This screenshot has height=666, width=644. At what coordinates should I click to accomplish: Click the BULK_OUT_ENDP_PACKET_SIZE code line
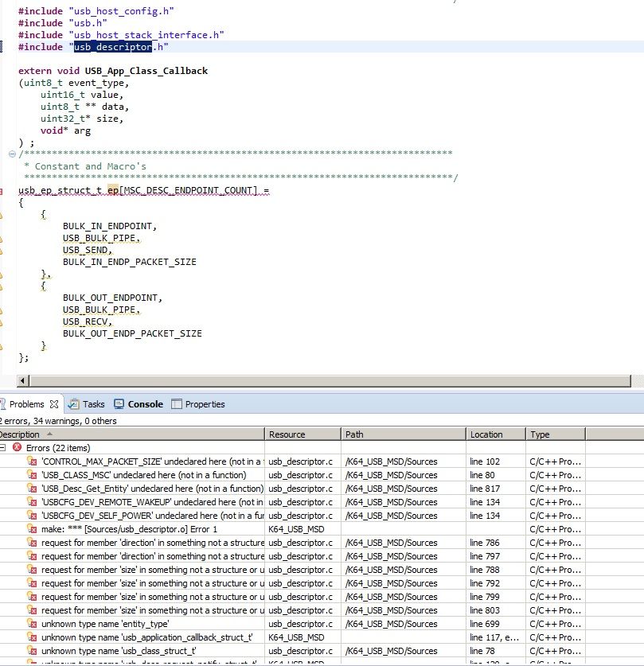tap(132, 333)
